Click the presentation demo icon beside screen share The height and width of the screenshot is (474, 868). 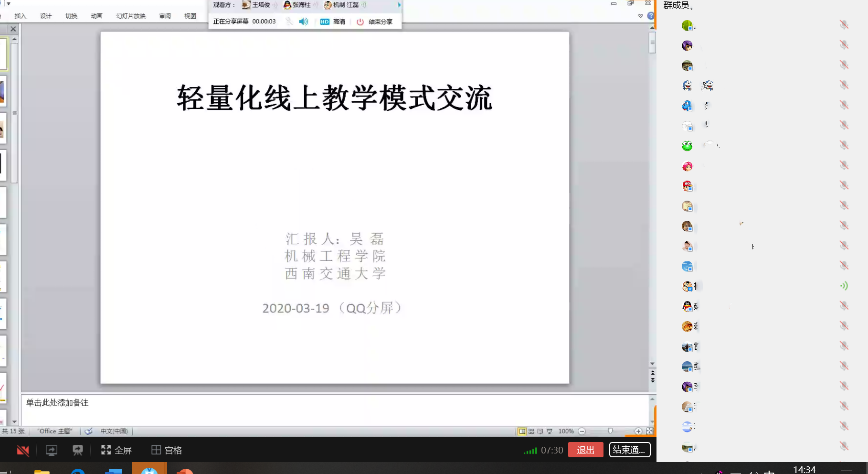coord(77,450)
